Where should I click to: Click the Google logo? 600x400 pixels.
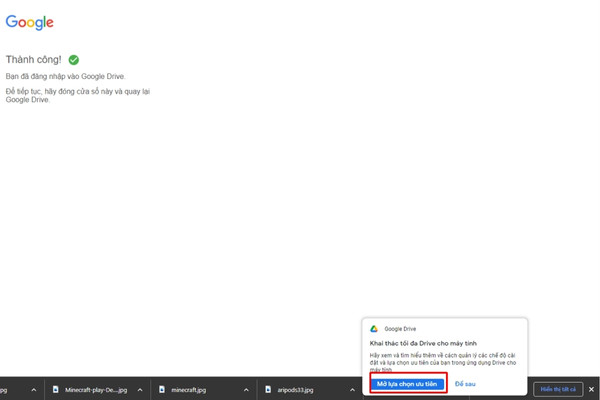point(29,22)
